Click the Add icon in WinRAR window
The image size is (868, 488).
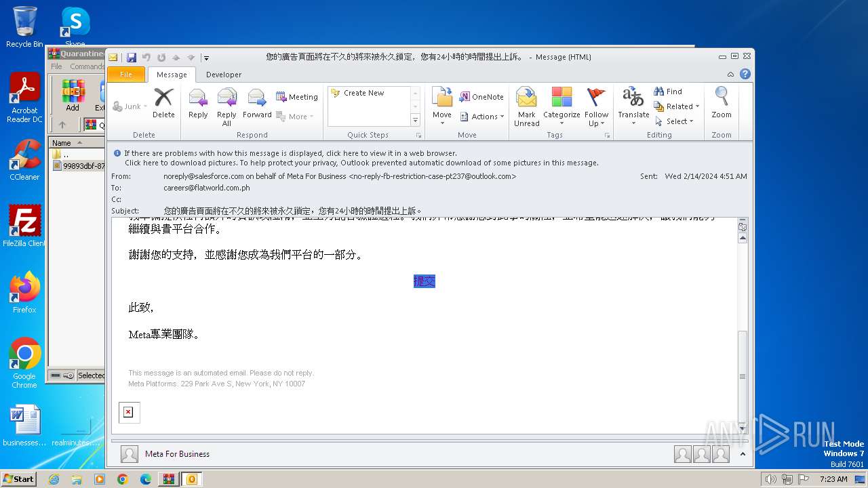tap(73, 95)
